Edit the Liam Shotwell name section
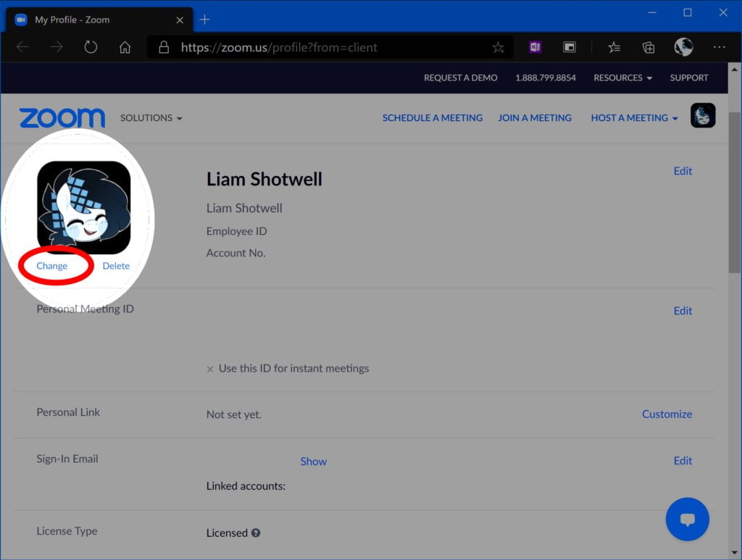The image size is (742, 560). [x=683, y=171]
